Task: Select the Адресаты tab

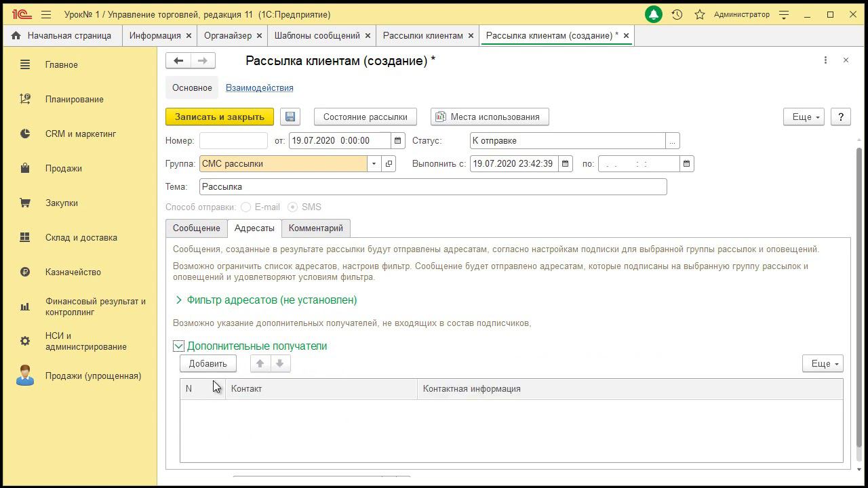Action: (x=254, y=228)
